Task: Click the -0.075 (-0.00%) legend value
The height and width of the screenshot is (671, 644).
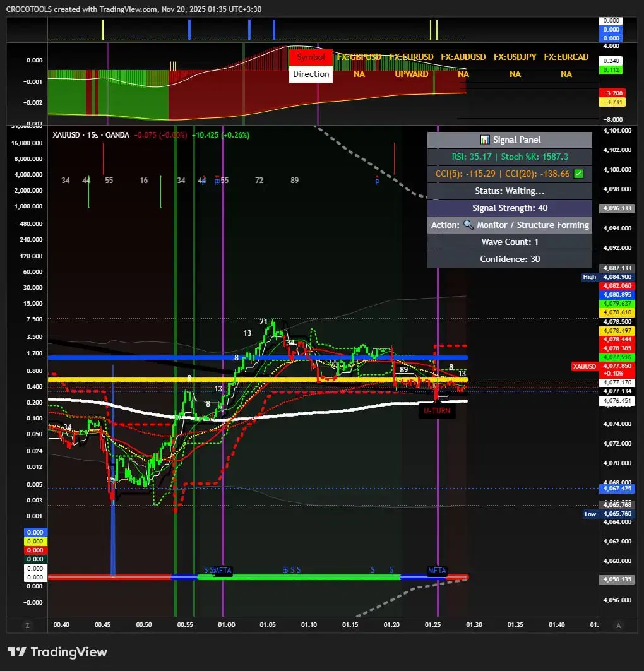Action: [x=160, y=135]
